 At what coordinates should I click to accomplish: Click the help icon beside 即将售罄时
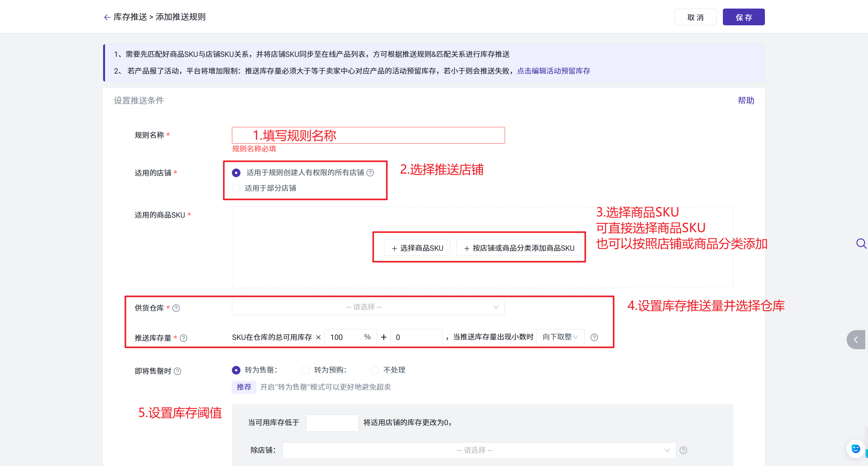pyautogui.click(x=177, y=371)
